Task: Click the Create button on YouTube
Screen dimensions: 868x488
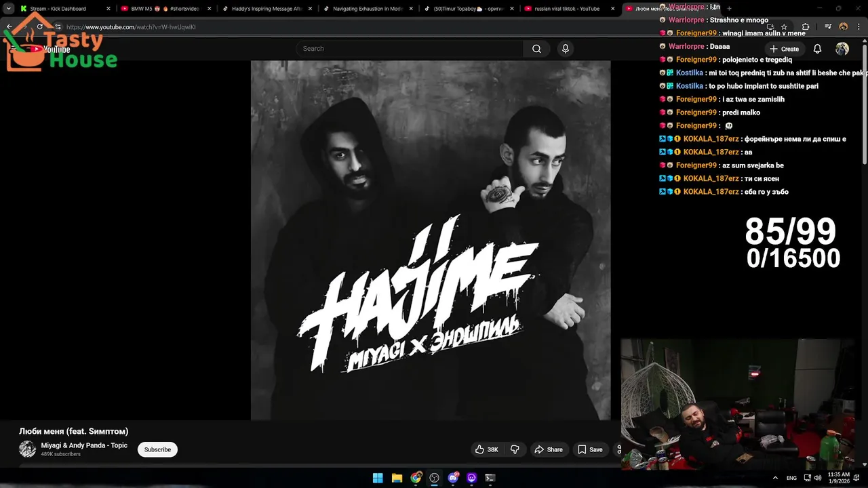Action: click(784, 49)
